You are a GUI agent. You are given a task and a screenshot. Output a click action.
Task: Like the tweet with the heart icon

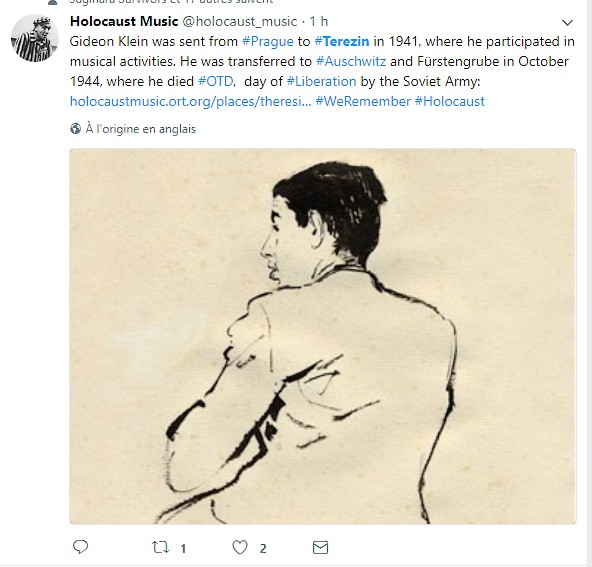240,547
